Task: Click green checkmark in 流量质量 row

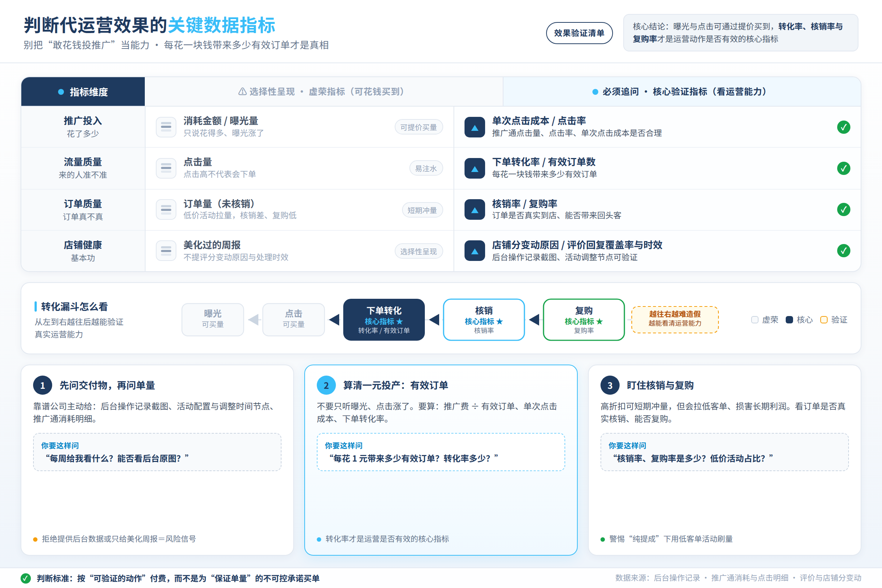Action: click(844, 168)
